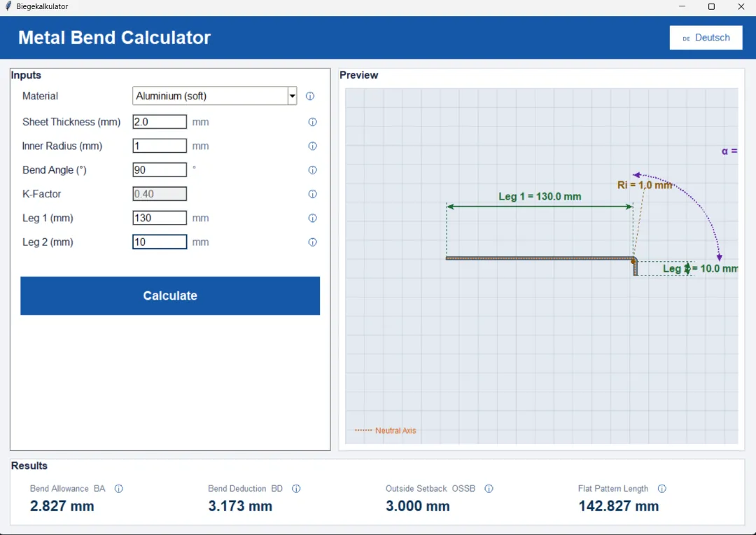The width and height of the screenshot is (756, 535).
Task: Click the 'Aluminium (soft)' material value
Action: coord(171,96)
